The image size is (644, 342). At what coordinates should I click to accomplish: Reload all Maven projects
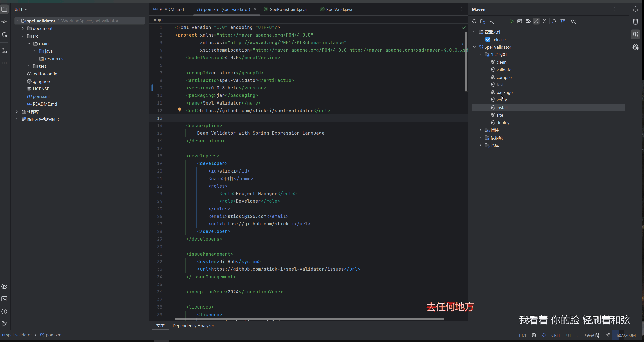click(x=474, y=21)
